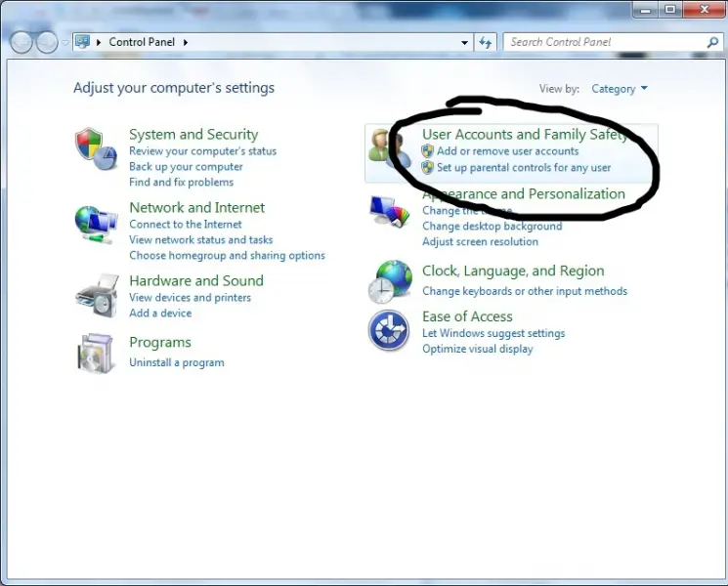Open Ease of Access category
The width and height of the screenshot is (728, 586).
pos(467,316)
